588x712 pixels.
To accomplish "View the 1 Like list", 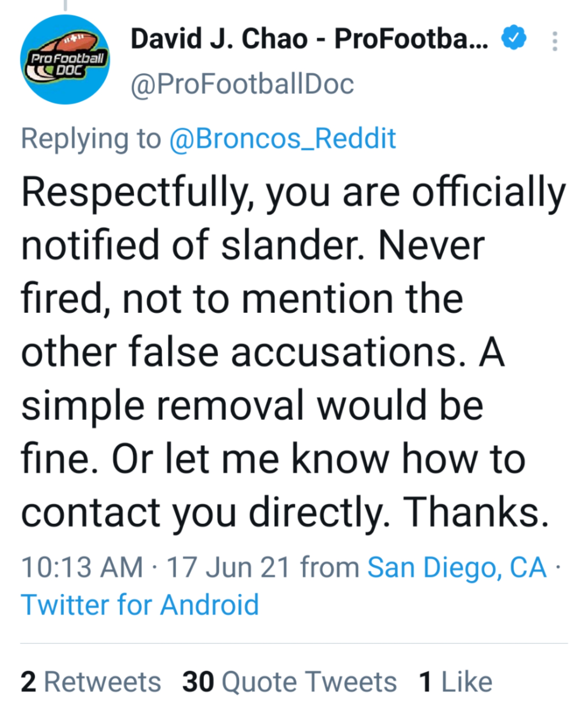I will [x=456, y=682].
